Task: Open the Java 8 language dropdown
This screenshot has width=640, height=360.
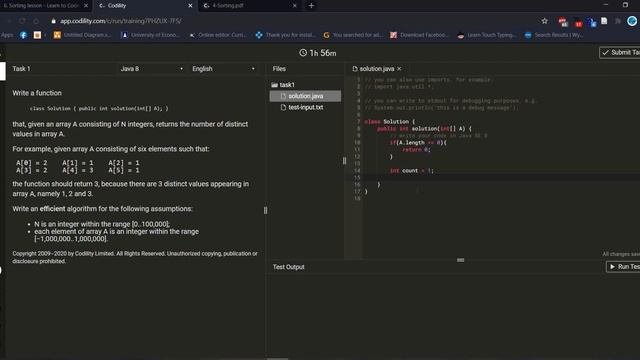Action: [151, 69]
